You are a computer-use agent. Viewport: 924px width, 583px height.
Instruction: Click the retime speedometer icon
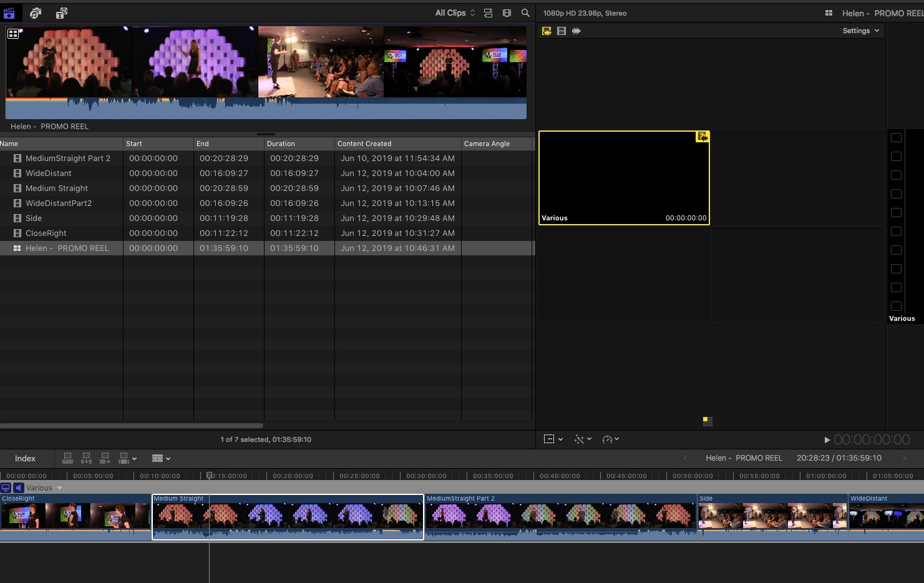coord(607,439)
